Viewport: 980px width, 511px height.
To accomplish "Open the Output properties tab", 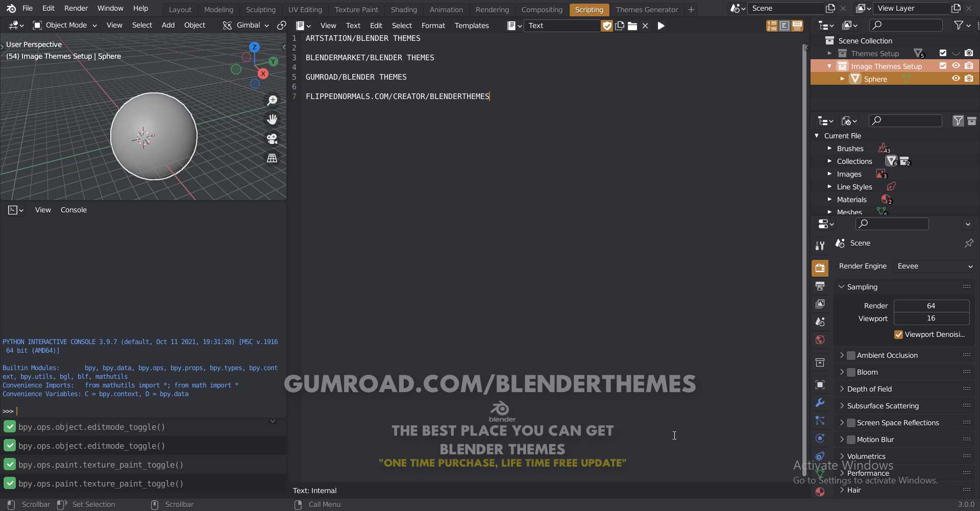I will click(820, 286).
